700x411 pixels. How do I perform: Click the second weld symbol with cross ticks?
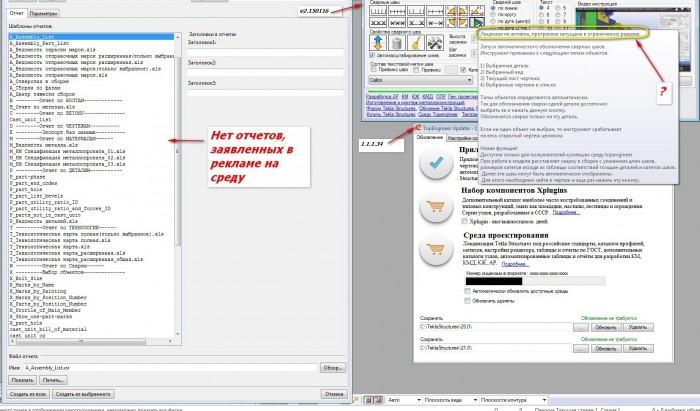[x=397, y=11]
